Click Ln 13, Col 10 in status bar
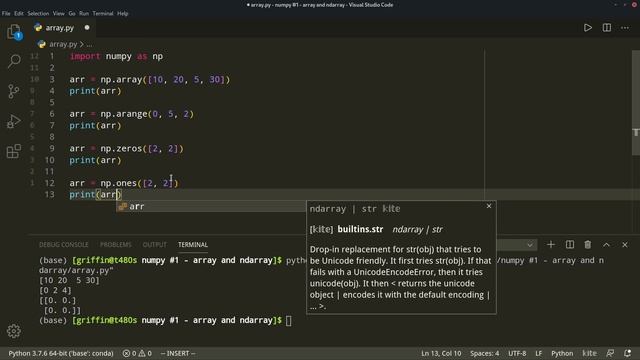Image resolution: width=640 pixels, height=360 pixels. 441,353
